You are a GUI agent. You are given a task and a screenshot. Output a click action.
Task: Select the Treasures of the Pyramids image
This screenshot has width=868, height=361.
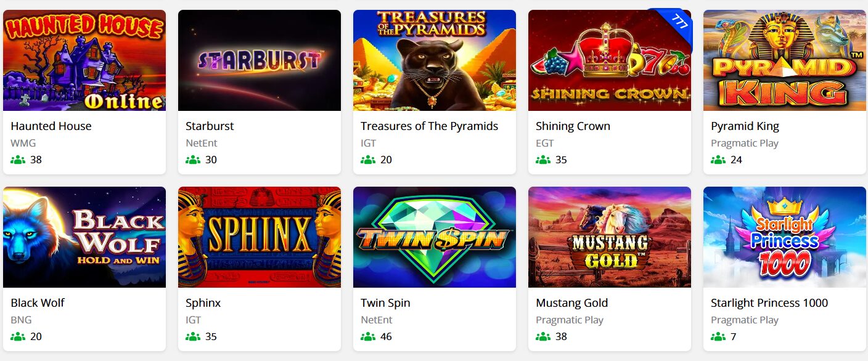435,60
